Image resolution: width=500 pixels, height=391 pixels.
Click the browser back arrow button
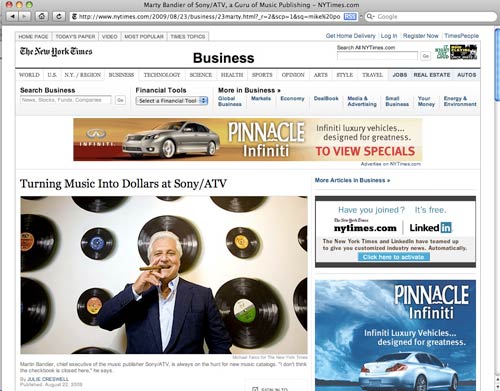(x=12, y=16)
